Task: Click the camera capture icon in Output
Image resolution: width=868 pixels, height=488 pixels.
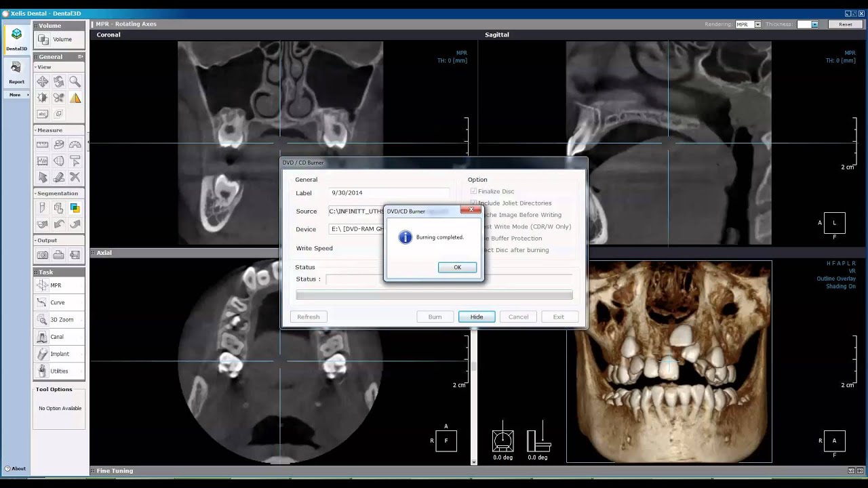Action: click(43, 255)
